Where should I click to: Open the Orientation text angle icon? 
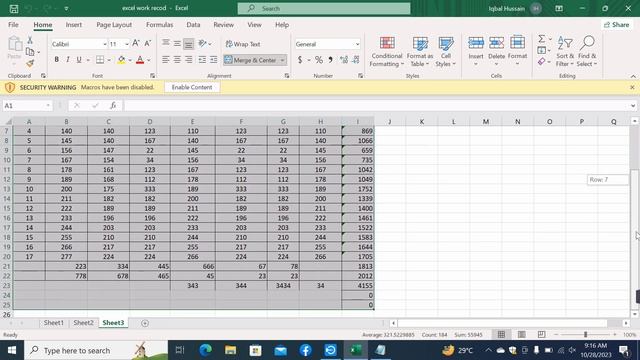pyautogui.click(x=203, y=43)
